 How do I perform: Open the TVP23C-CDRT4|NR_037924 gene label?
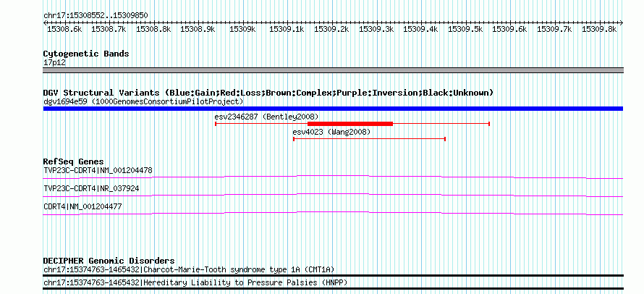pyautogui.click(x=91, y=189)
